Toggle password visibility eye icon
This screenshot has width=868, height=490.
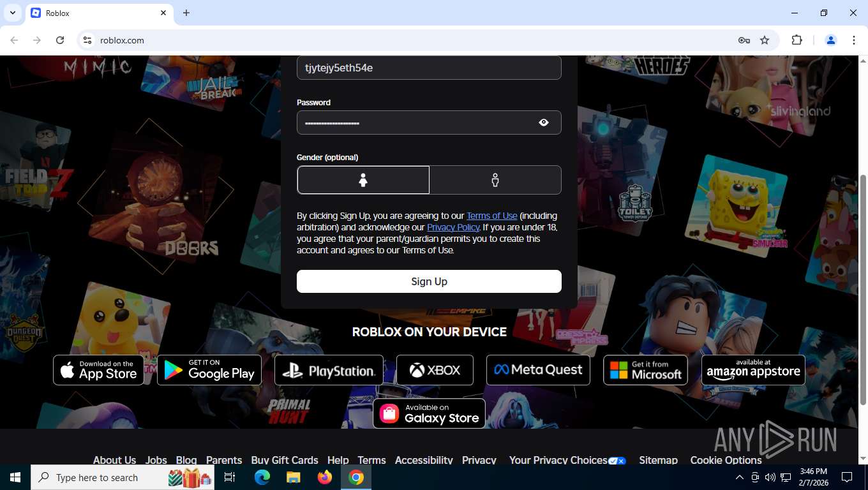coord(544,122)
